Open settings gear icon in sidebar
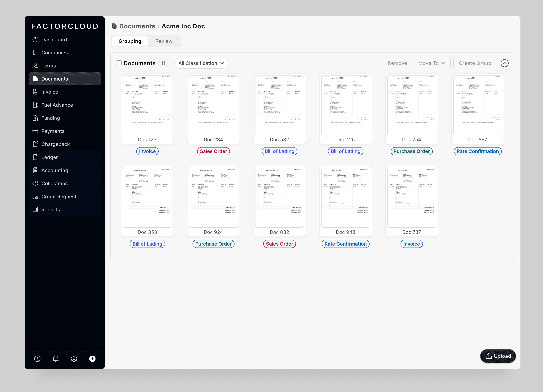The height and width of the screenshot is (392, 543). click(74, 358)
